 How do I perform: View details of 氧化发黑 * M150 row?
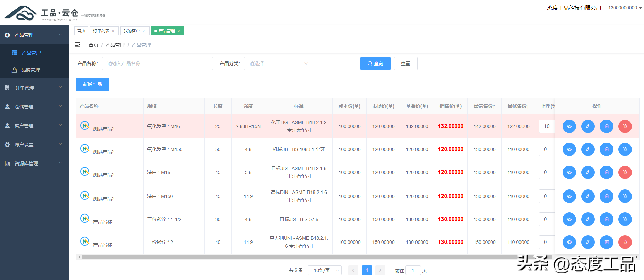(x=569, y=149)
